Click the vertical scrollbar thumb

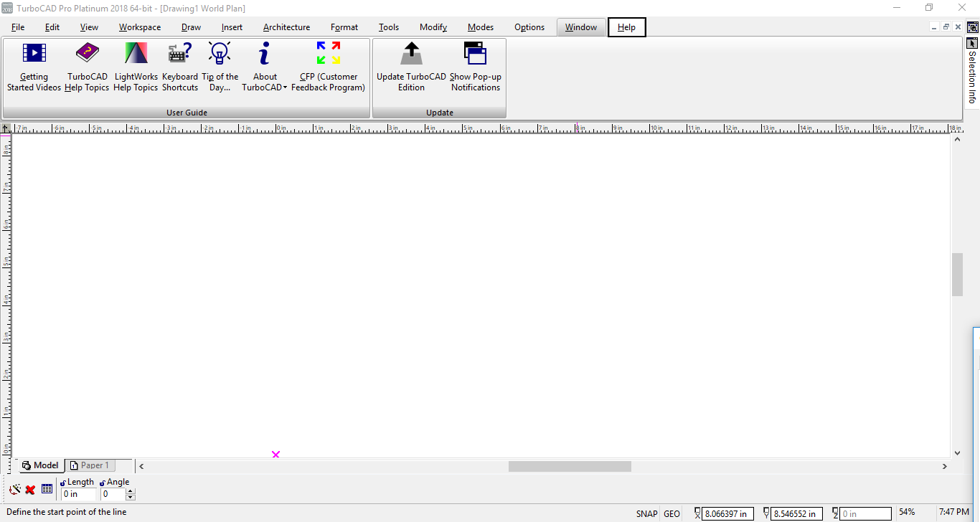pyautogui.click(x=957, y=275)
